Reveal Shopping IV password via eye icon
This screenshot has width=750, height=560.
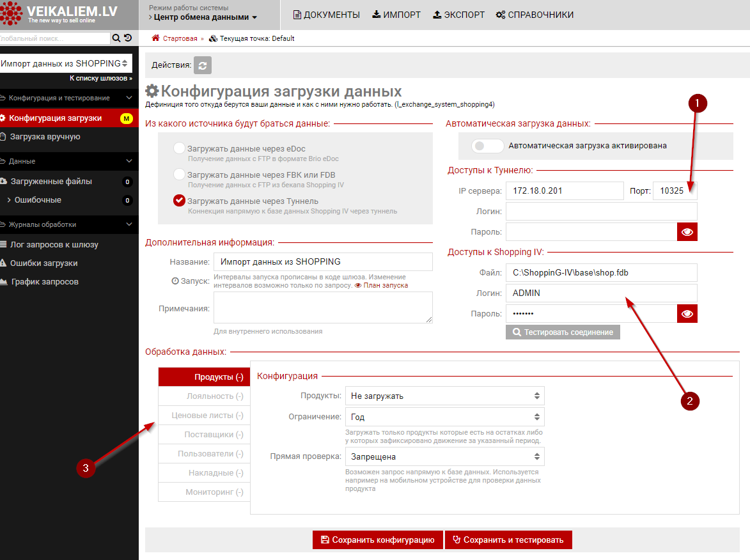[x=687, y=313]
